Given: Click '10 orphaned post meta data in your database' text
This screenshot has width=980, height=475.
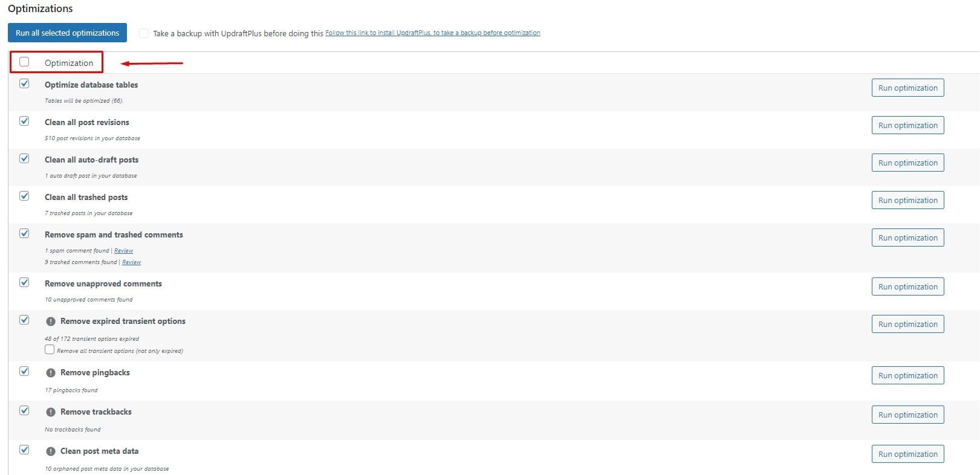Looking at the screenshot, I should click(107, 469).
